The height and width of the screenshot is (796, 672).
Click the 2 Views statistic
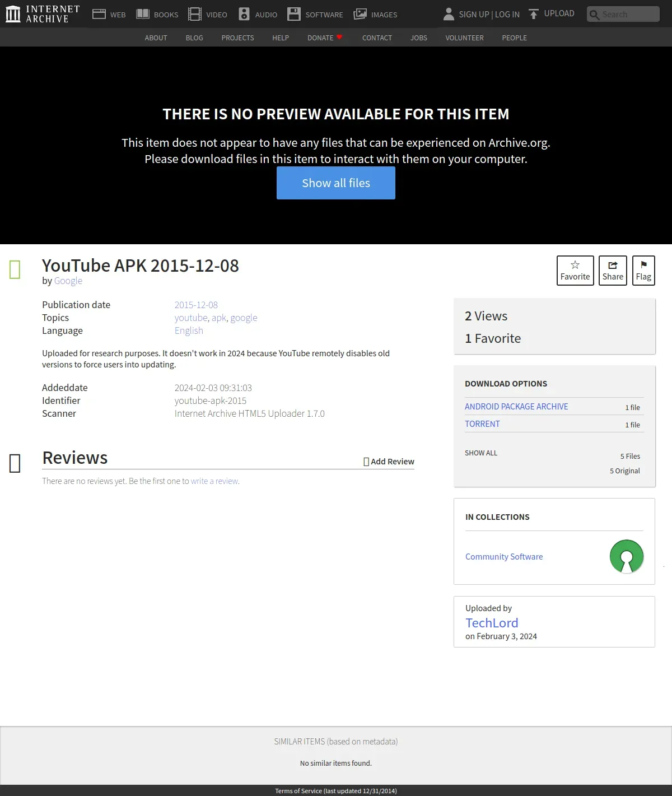pyautogui.click(x=486, y=316)
